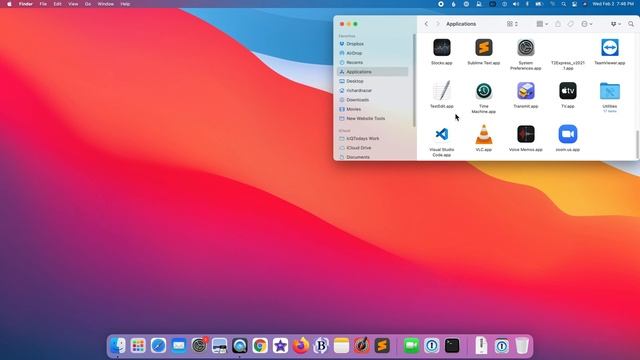Open System Preferences.app icon in Finder window
Viewport: 640px width, 360px height.
tap(526, 48)
